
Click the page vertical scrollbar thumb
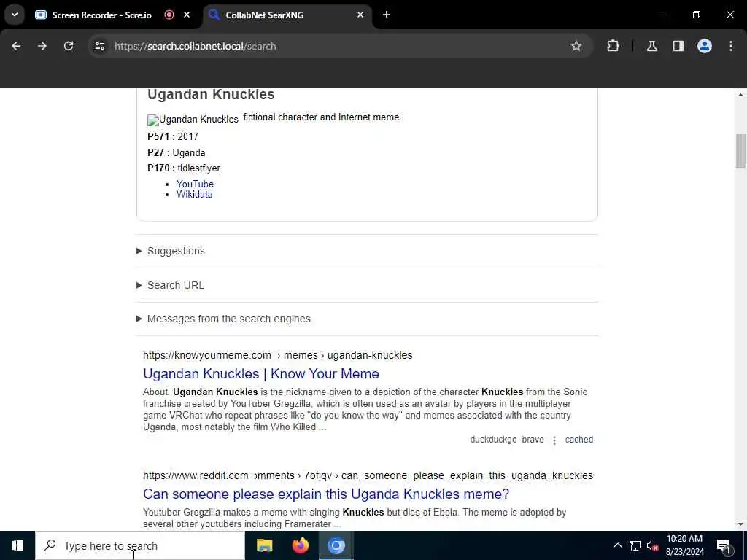740,152
